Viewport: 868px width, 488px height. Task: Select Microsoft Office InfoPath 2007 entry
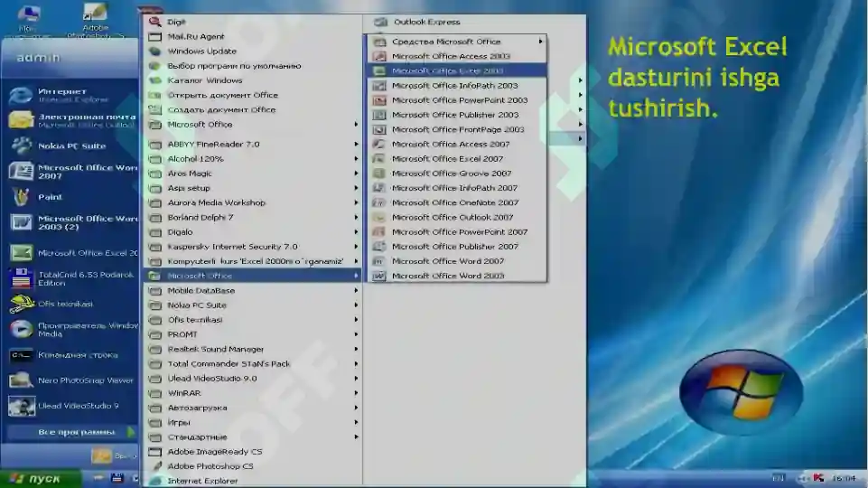click(x=457, y=188)
